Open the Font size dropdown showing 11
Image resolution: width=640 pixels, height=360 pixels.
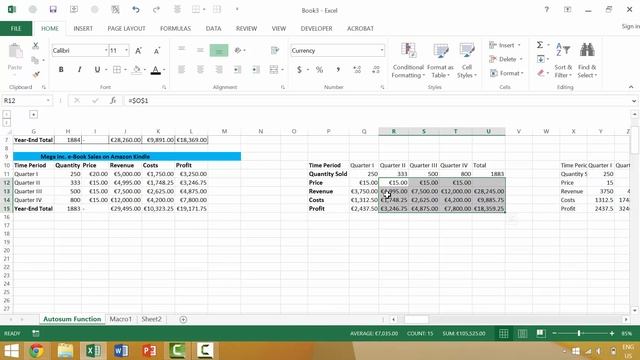pyautogui.click(x=127, y=51)
